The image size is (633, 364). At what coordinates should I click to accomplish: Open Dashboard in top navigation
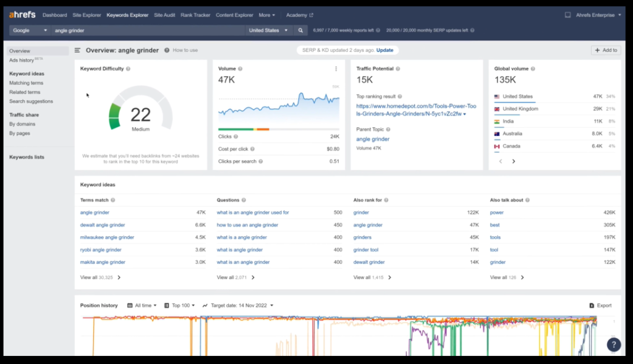click(55, 15)
